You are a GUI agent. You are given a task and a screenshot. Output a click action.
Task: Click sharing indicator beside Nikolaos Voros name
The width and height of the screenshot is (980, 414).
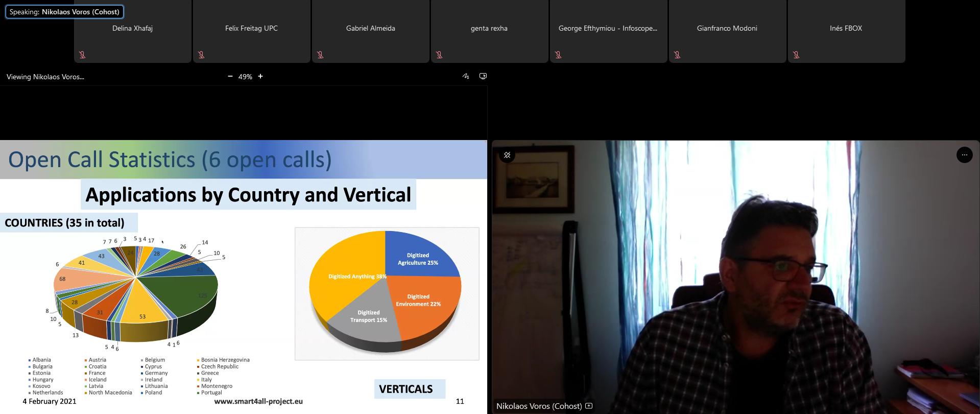(589, 406)
